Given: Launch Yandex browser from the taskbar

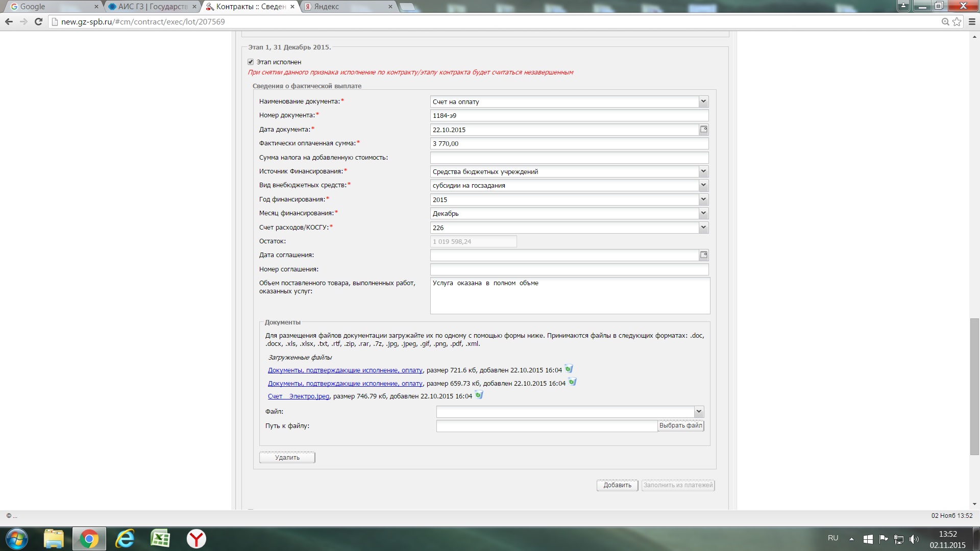Looking at the screenshot, I should [196, 539].
